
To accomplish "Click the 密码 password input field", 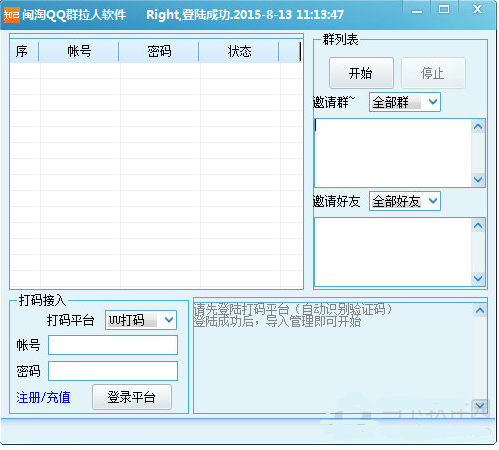I will pos(113,371).
